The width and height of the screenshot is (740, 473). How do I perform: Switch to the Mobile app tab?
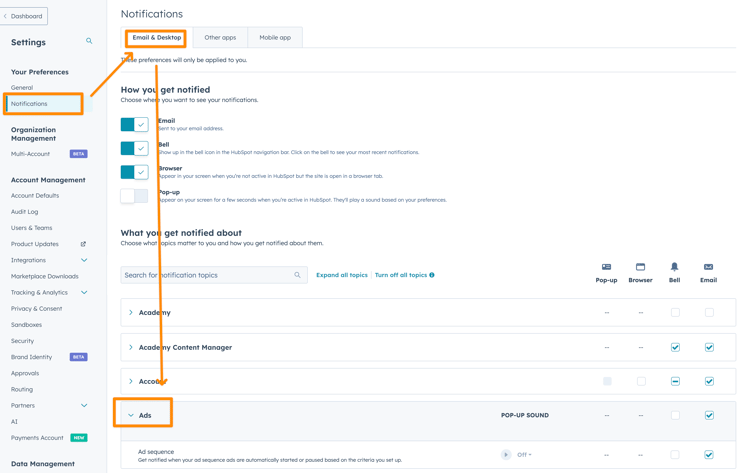[275, 38]
